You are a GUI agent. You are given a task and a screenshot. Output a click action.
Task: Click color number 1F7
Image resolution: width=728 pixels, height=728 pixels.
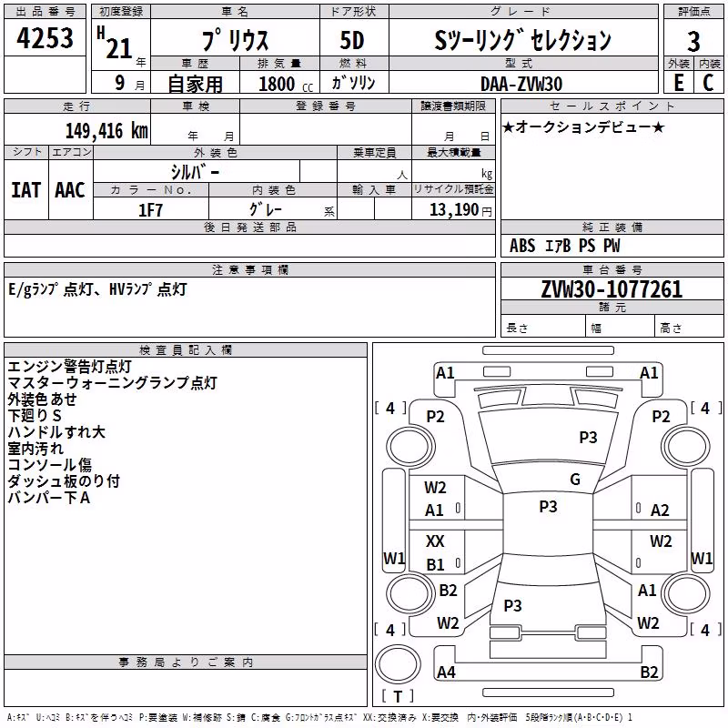pos(150,210)
